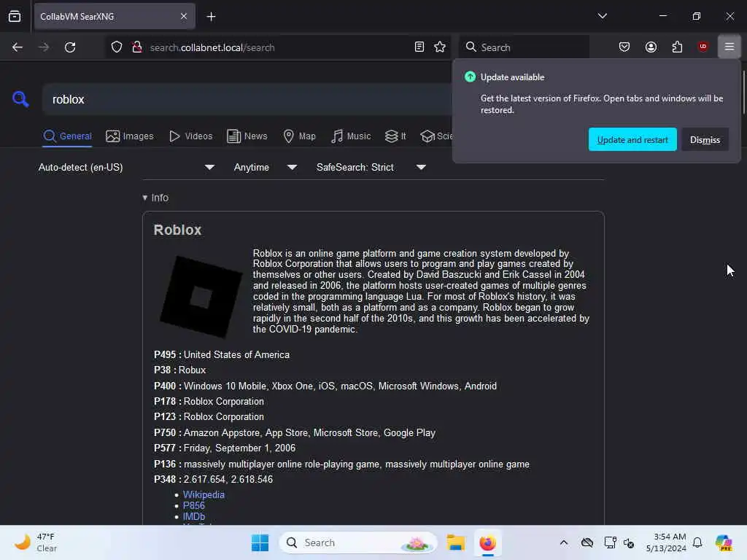Click the P577 Friday, September 1, 2006 row

225,448
